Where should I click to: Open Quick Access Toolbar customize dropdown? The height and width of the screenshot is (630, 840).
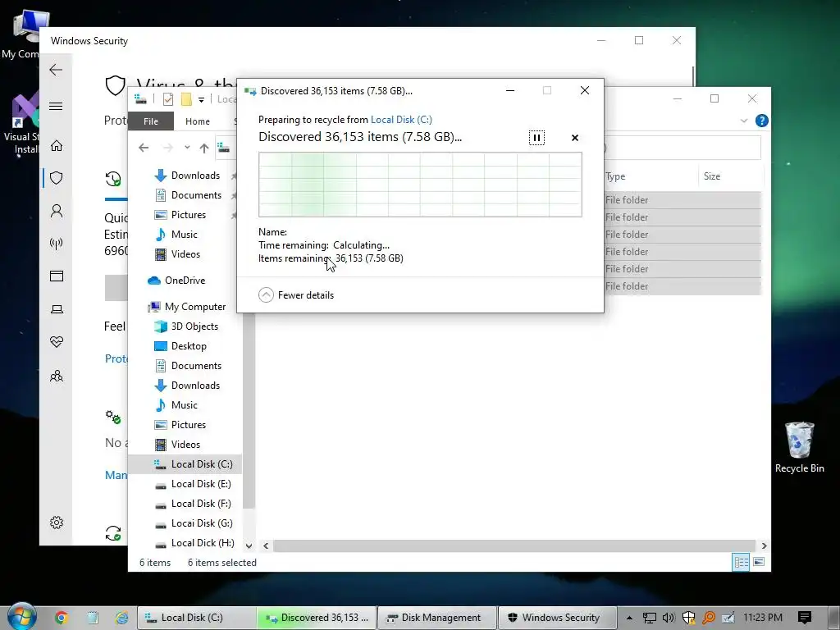201,99
